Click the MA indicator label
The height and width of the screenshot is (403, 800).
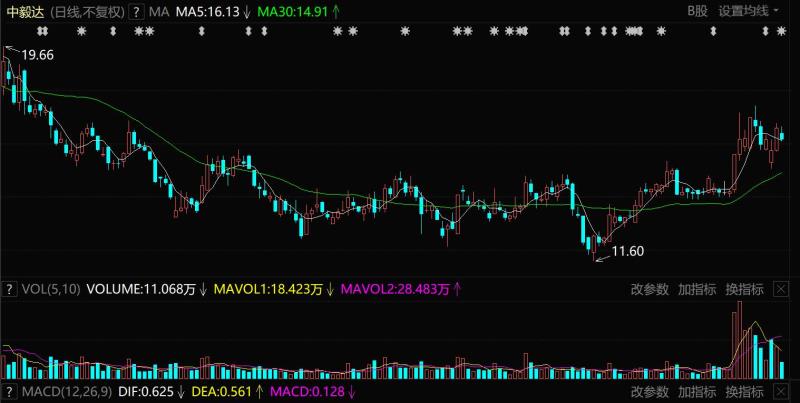click(159, 11)
